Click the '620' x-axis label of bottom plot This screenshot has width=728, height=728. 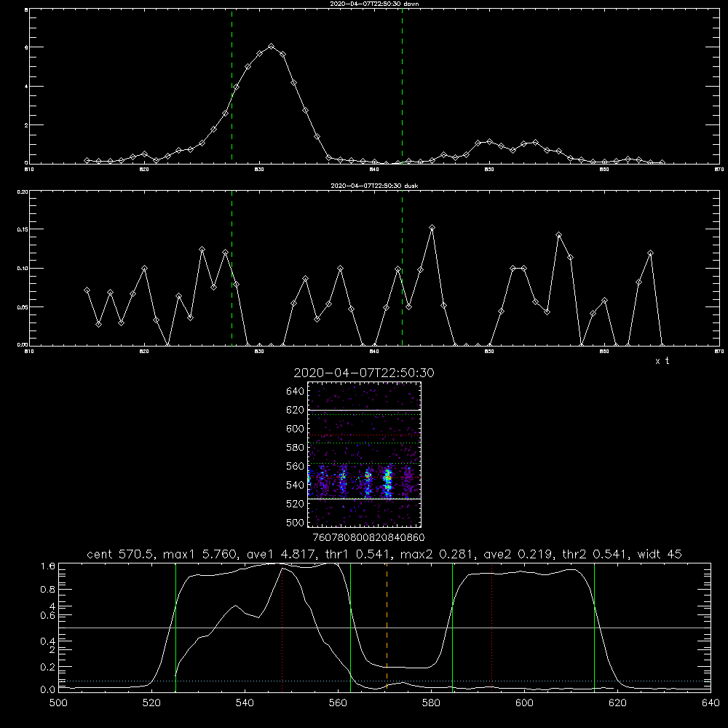tap(617, 703)
